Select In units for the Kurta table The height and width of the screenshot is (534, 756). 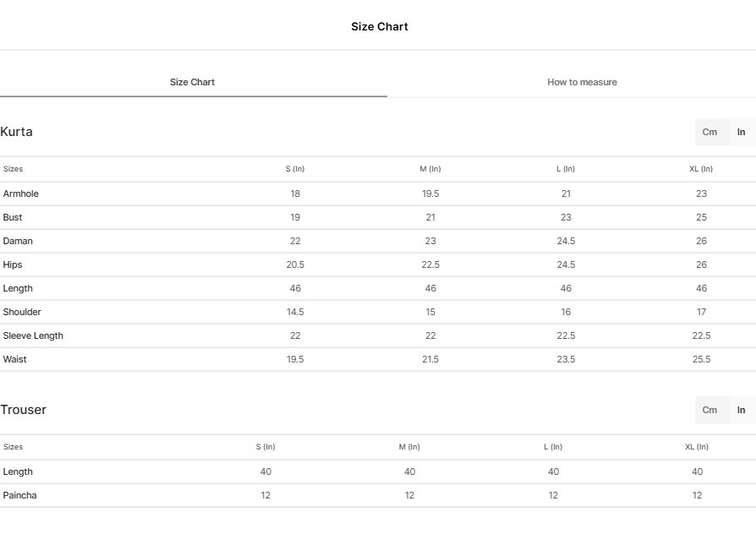coord(741,132)
